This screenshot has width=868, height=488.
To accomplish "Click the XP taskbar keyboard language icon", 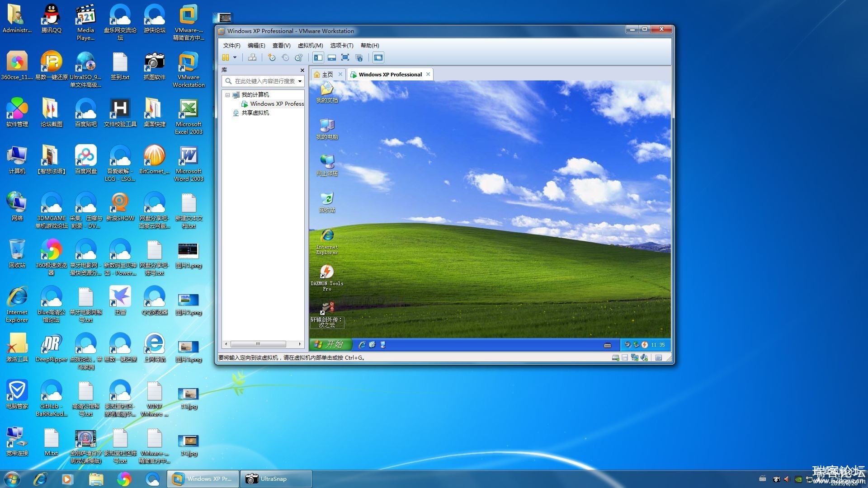I will tap(608, 345).
